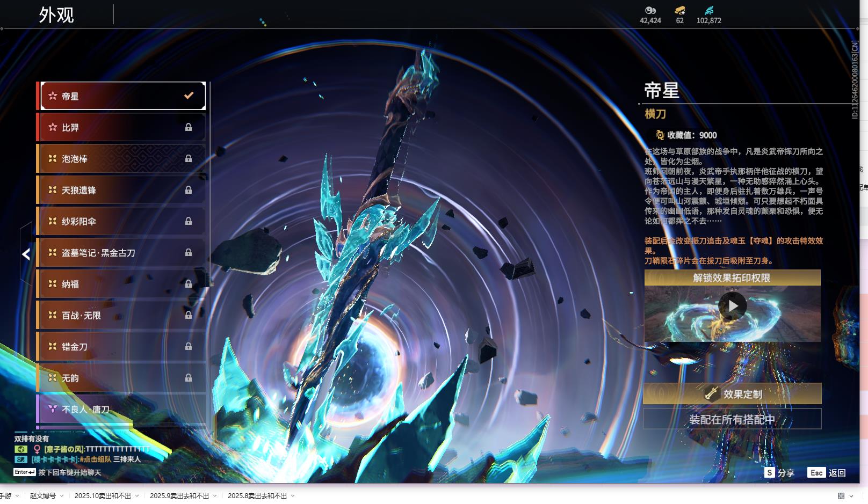Image resolution: width=868 pixels, height=504 pixels.
Task: Open the 2025.10卖出和不出 tab dropdown
Action: (137, 495)
